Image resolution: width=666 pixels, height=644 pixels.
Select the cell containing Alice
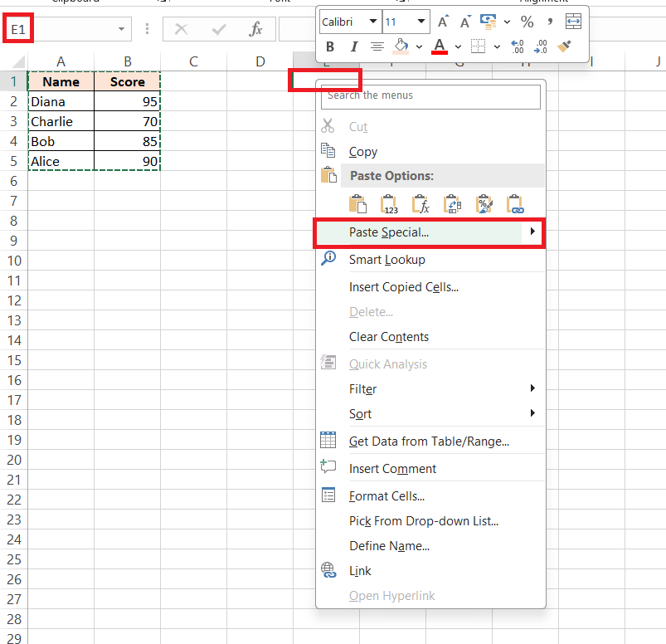(x=61, y=162)
